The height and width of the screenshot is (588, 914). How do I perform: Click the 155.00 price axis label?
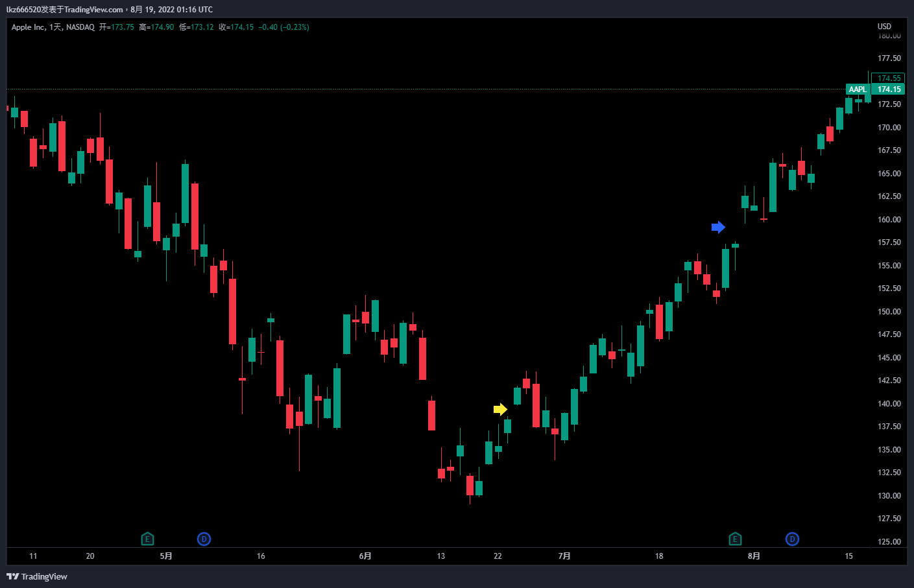[x=889, y=266]
